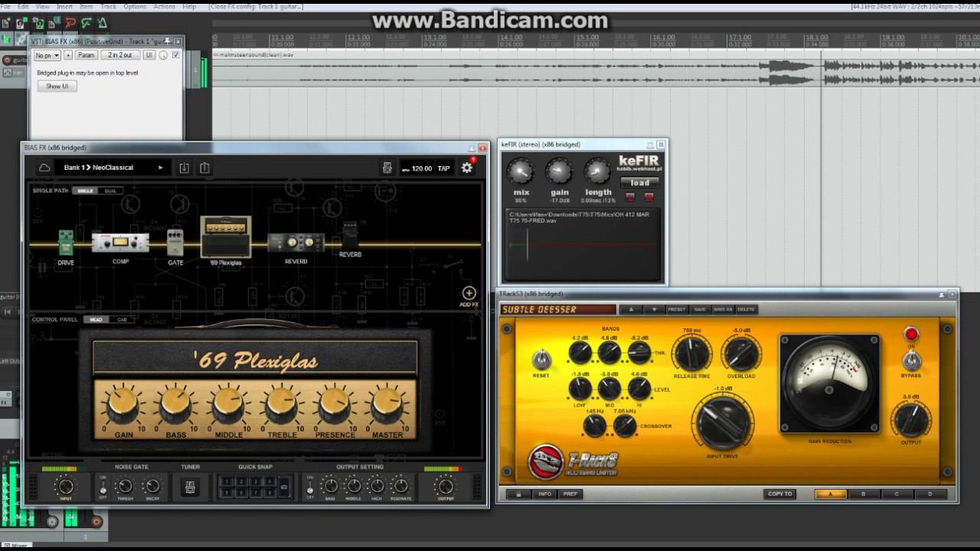This screenshot has width=980, height=551.
Task: Click previous preset up arrow in T-RackS
Action: tap(632, 309)
